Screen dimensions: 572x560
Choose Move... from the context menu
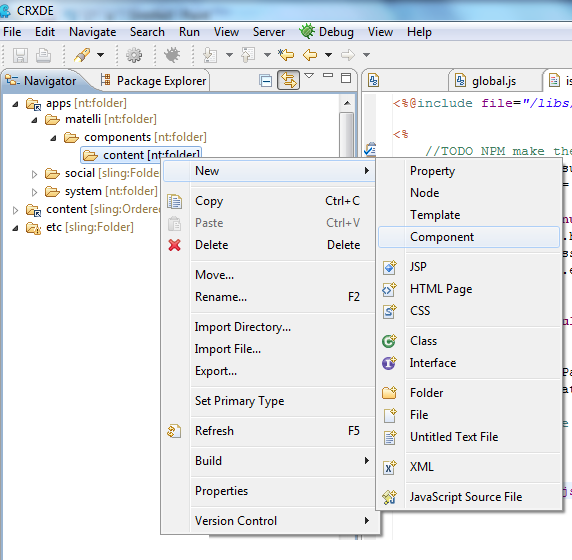(x=268, y=274)
